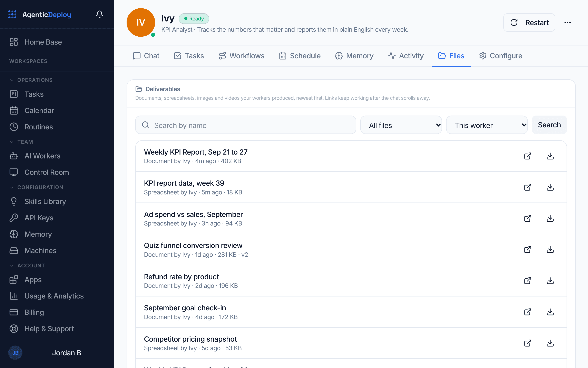
Task: Open Ad spend vs sales externally
Action: [x=528, y=218]
